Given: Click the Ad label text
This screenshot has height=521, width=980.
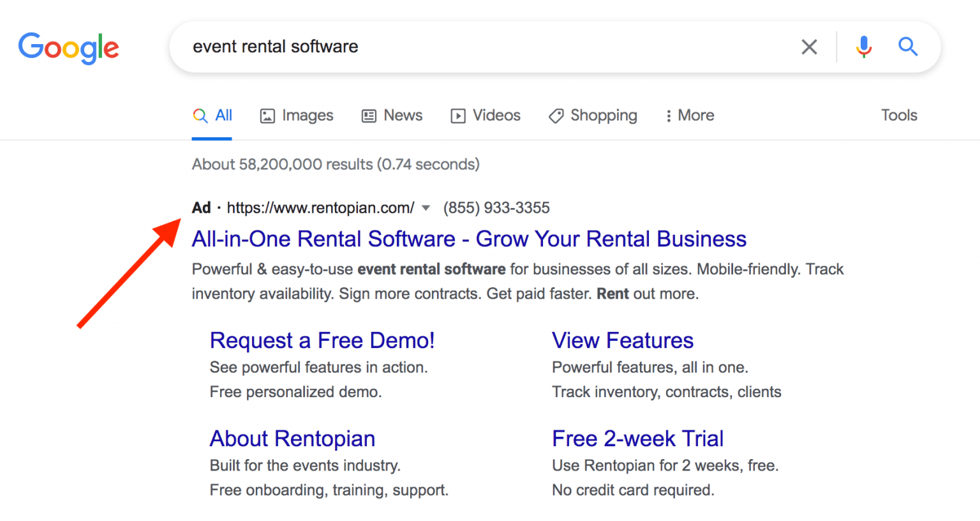Looking at the screenshot, I should 202,208.
